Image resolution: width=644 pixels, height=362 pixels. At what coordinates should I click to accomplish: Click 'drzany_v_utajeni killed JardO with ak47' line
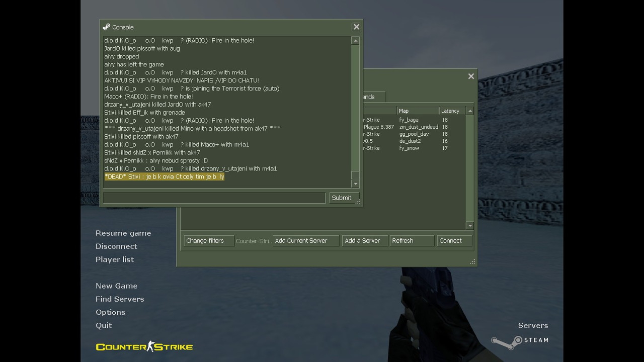pos(157,105)
